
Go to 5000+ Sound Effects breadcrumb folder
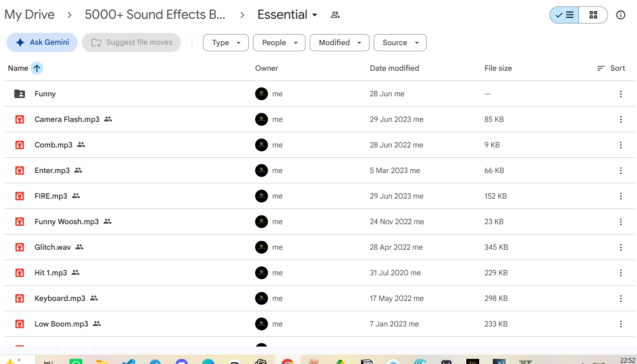click(155, 14)
